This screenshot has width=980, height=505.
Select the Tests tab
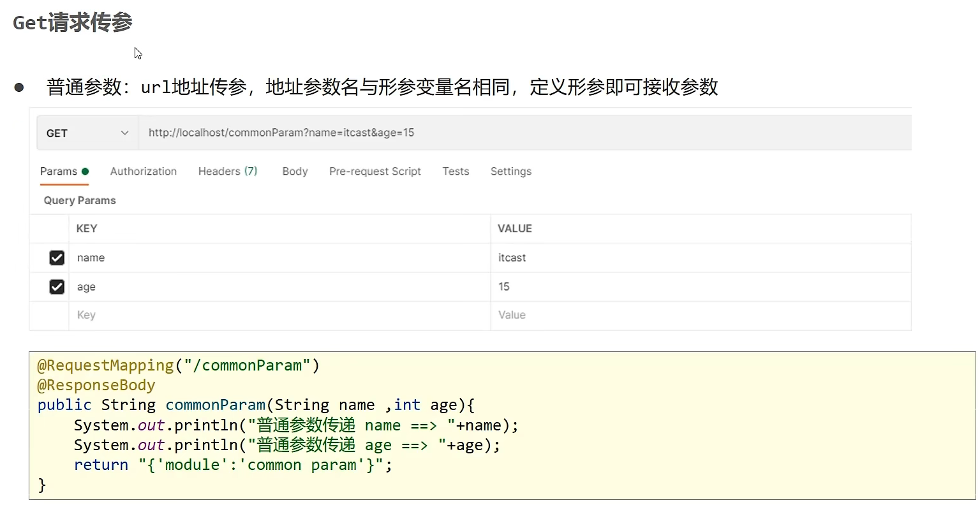pyautogui.click(x=456, y=172)
